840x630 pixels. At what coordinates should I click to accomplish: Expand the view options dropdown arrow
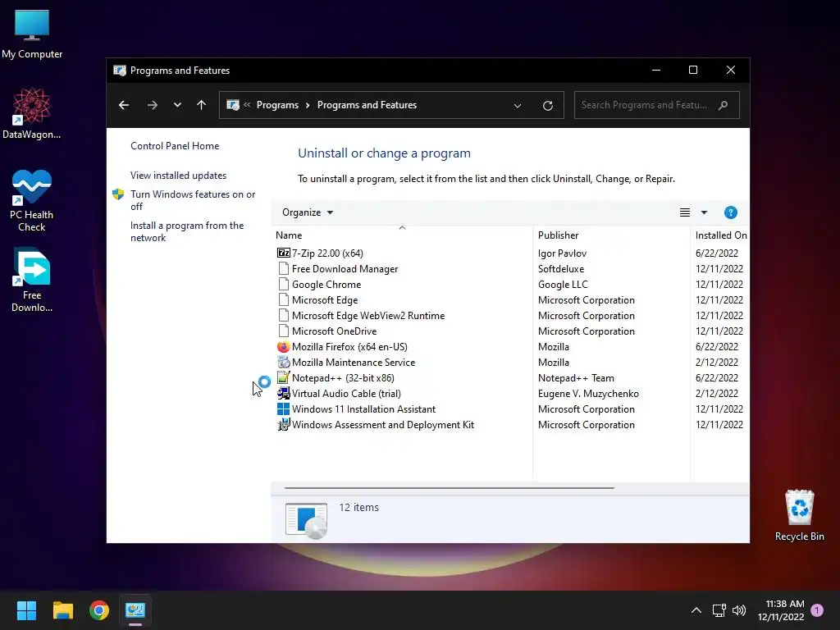704,212
